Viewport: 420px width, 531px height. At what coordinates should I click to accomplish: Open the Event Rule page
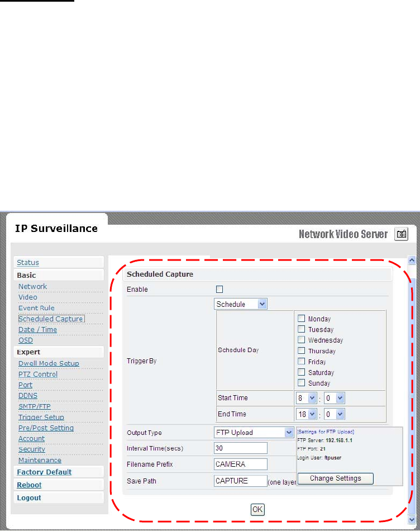pos(36,308)
